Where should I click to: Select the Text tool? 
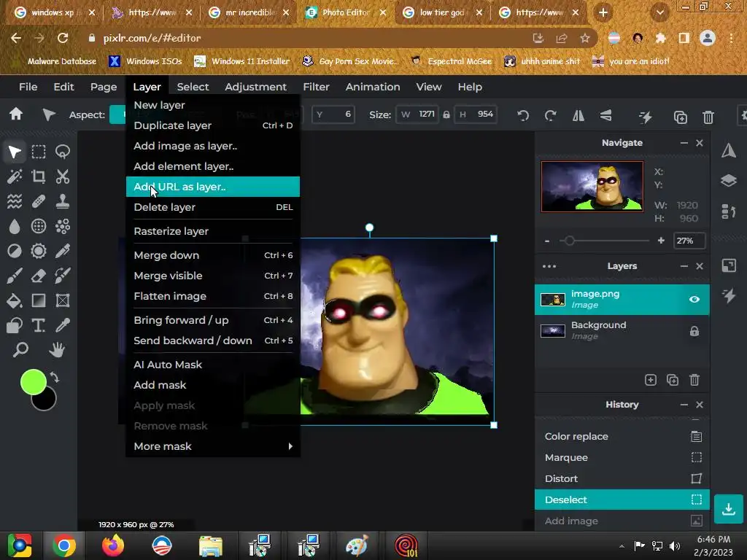pos(39,325)
